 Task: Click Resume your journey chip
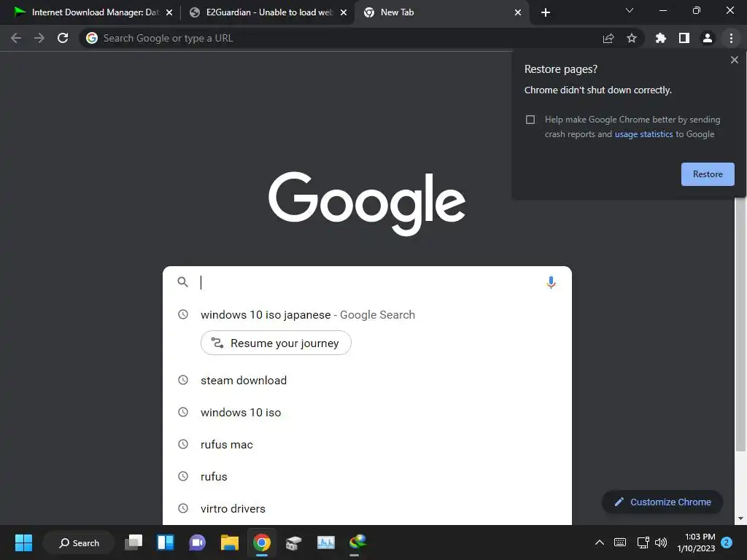[276, 343]
